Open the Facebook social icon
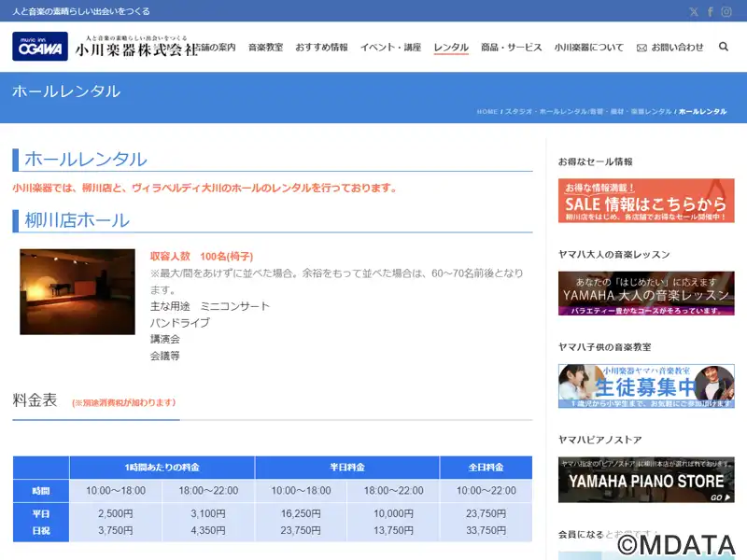 (x=710, y=11)
